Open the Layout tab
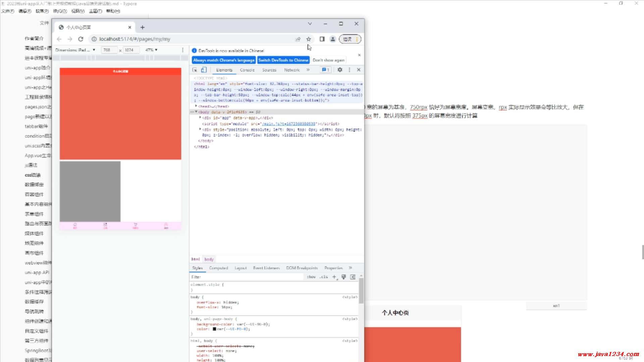The height and width of the screenshot is (362, 644). pos(240,268)
